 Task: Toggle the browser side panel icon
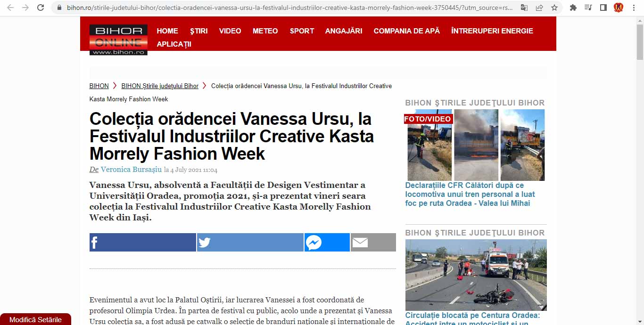point(603,8)
